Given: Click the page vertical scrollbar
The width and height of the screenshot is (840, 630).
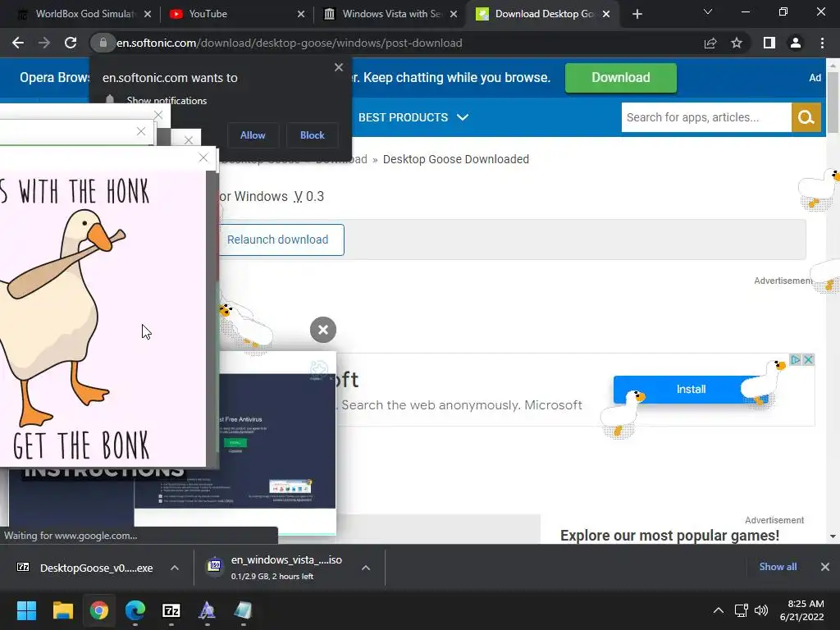Looking at the screenshot, I should coord(833,102).
